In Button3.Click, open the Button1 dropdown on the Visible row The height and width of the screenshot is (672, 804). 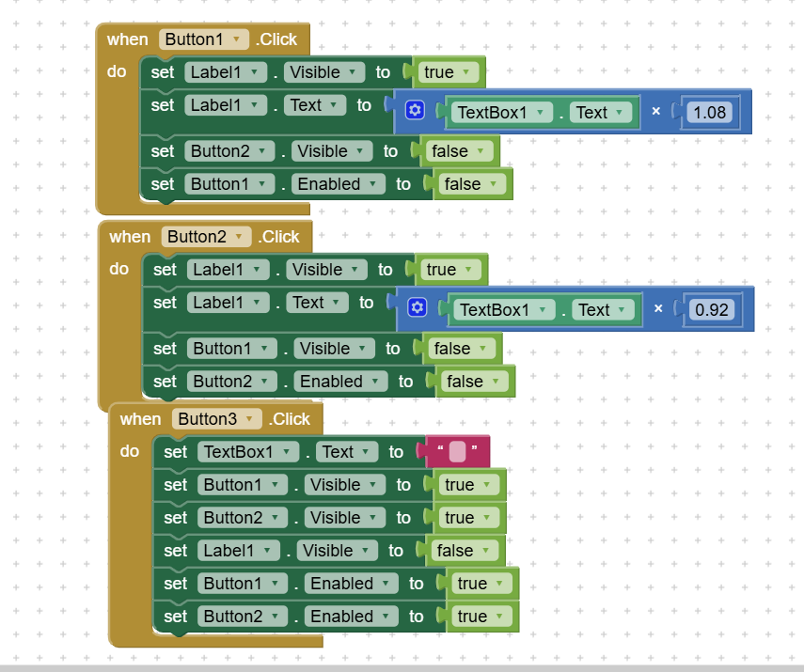click(x=243, y=485)
